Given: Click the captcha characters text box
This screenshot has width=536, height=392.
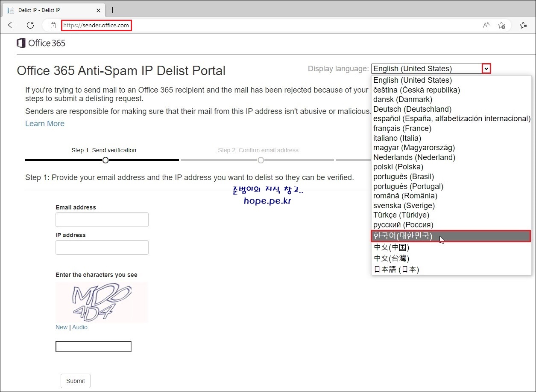Looking at the screenshot, I should [94, 346].
